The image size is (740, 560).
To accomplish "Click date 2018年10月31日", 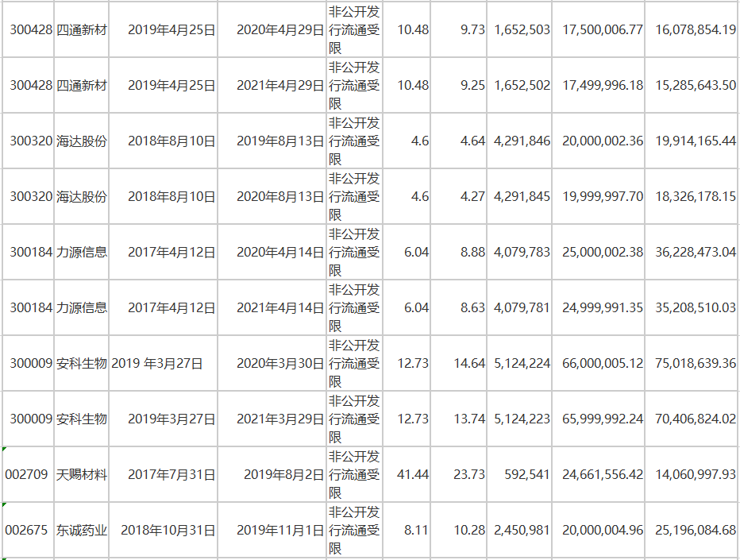I will pyautogui.click(x=164, y=530).
